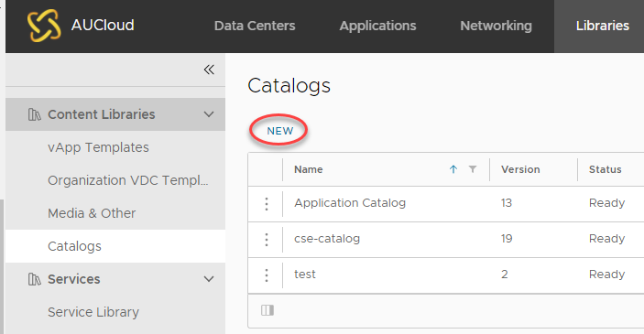
Task: Click the Services heading
Action: 74,279
